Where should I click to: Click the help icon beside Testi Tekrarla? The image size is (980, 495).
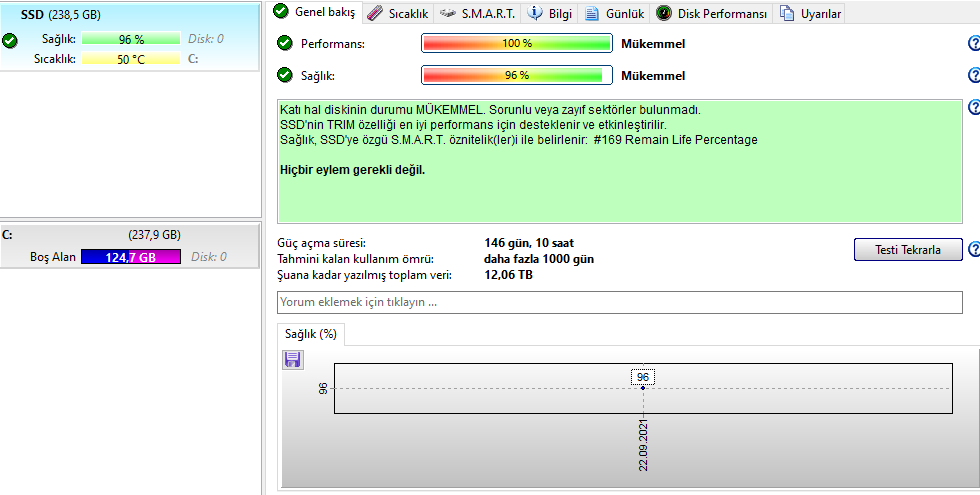coord(974,249)
